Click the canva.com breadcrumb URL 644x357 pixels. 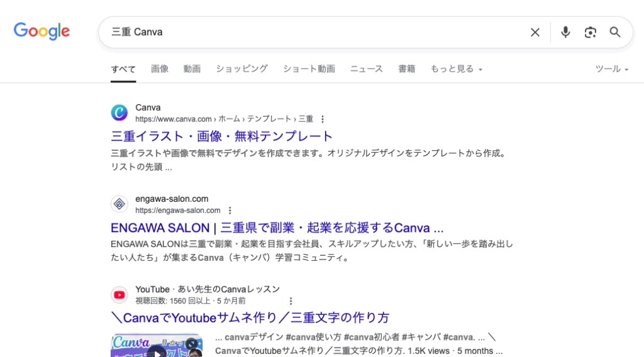point(225,119)
